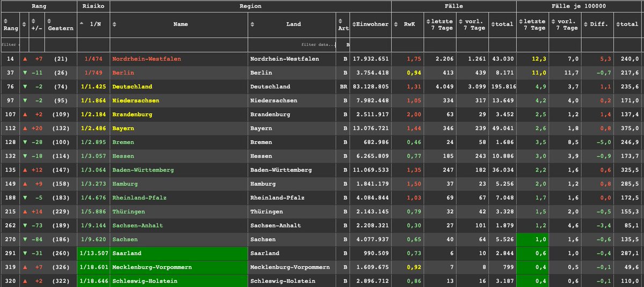Sort Fälle je 100000 total column arrows

[619, 24]
